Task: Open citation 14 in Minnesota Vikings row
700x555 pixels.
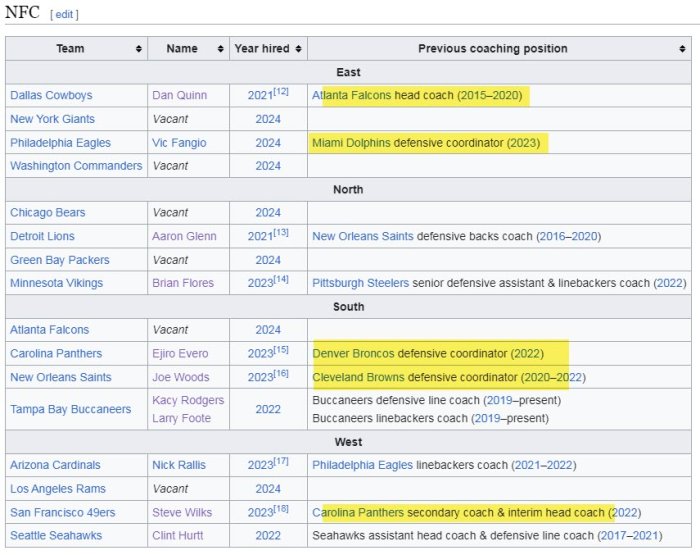Action: pos(281,279)
